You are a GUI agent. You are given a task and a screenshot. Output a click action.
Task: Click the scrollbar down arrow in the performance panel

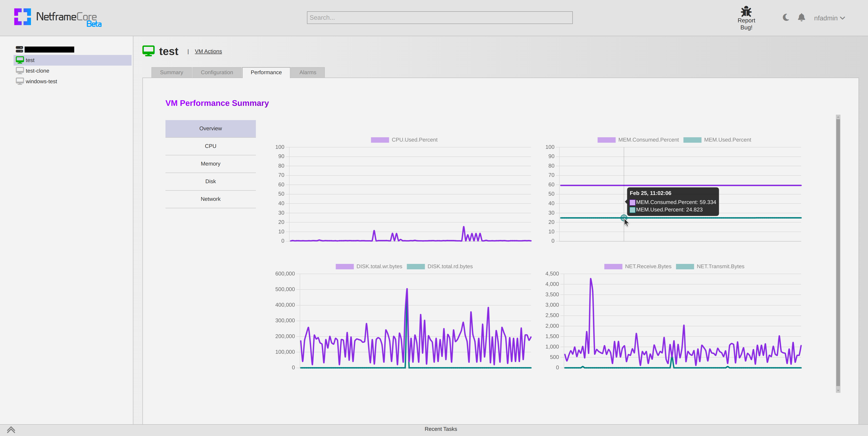[838, 391]
